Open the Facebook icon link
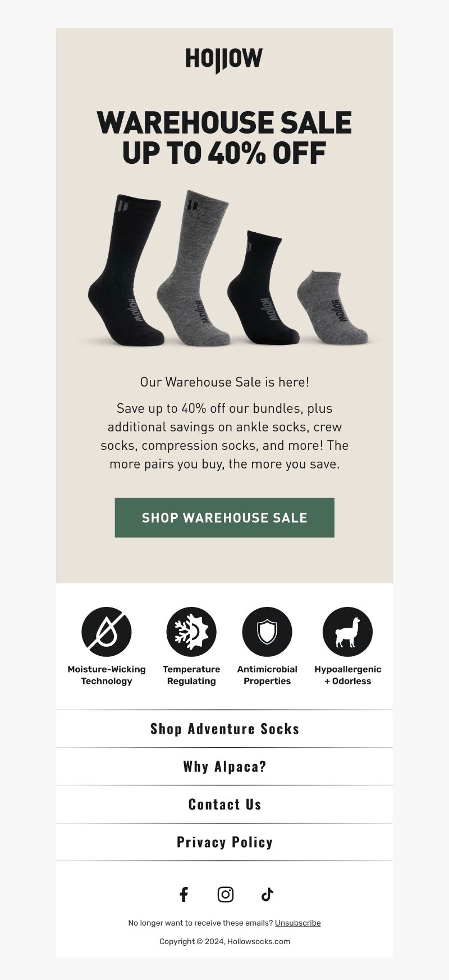Image resolution: width=449 pixels, height=980 pixels. pyautogui.click(x=184, y=894)
